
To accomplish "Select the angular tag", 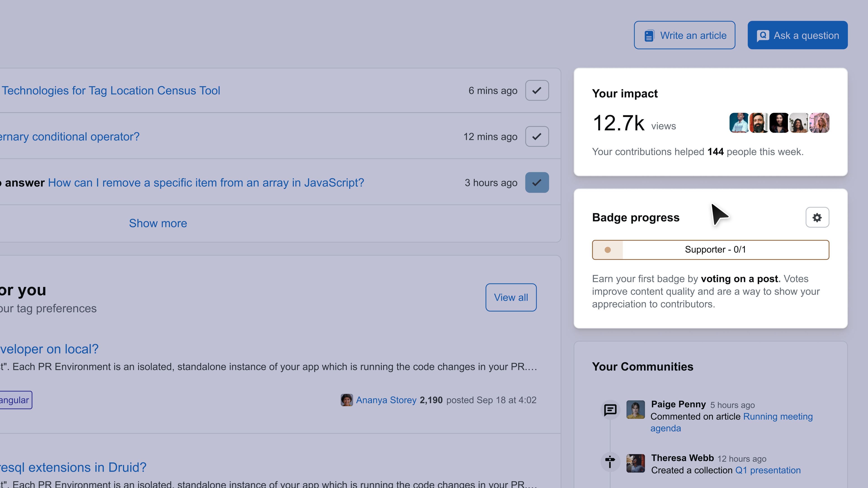I will click(14, 400).
